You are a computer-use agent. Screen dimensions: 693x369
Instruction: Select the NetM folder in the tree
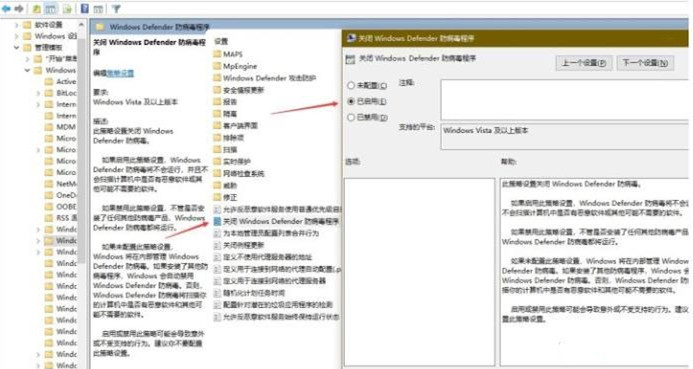pos(61,183)
